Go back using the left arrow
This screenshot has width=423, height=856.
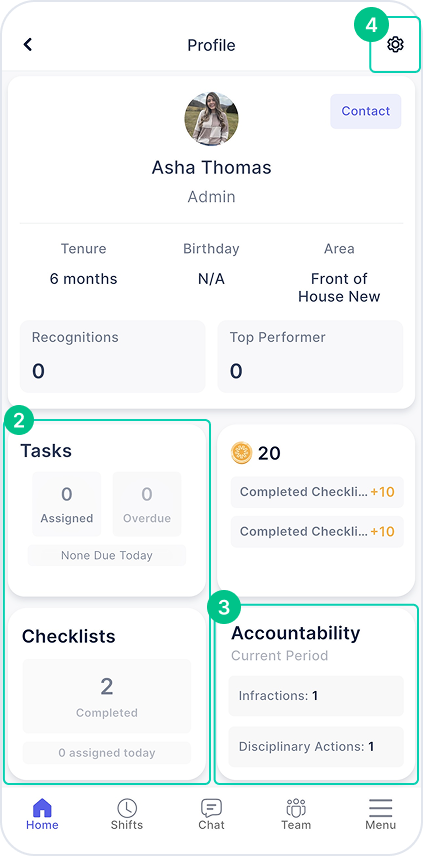click(28, 44)
